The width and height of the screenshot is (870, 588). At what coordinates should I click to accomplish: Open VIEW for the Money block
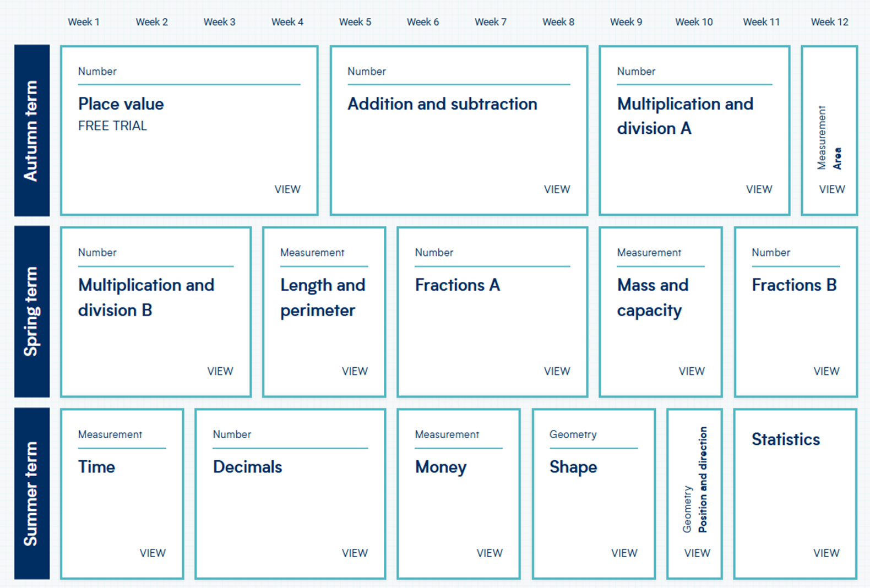coord(490,553)
